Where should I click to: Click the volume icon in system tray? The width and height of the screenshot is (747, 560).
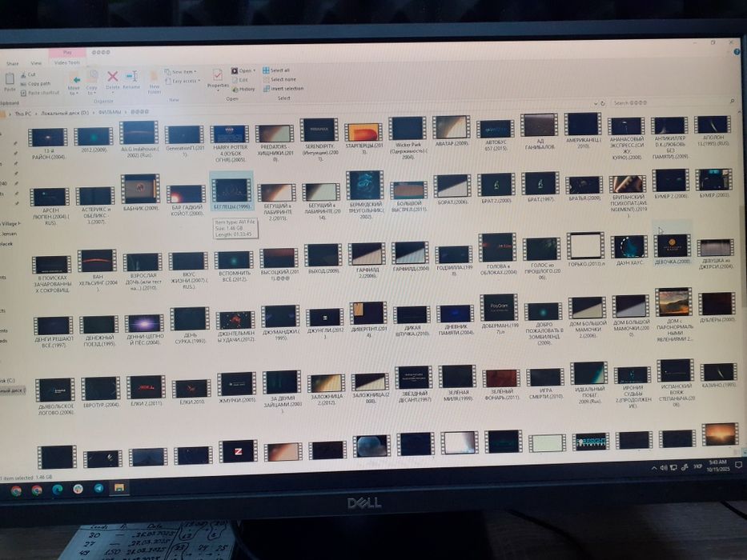click(x=663, y=468)
